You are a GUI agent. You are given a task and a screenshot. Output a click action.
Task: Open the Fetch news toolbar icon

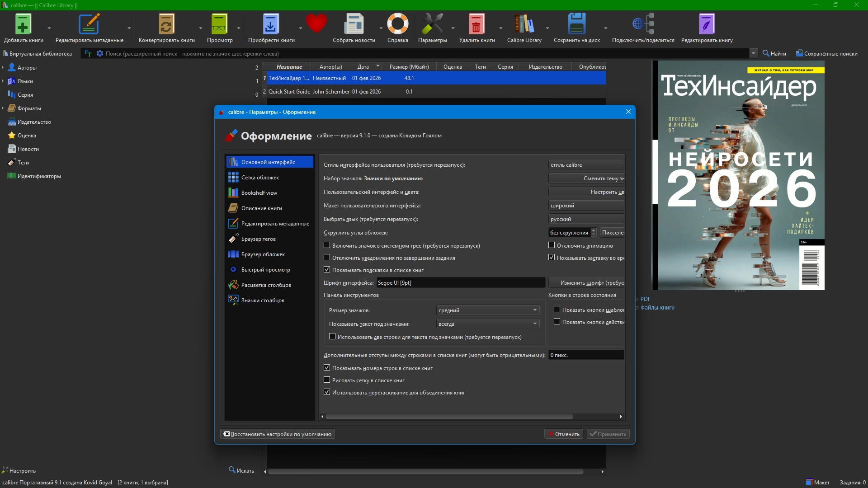[354, 25]
